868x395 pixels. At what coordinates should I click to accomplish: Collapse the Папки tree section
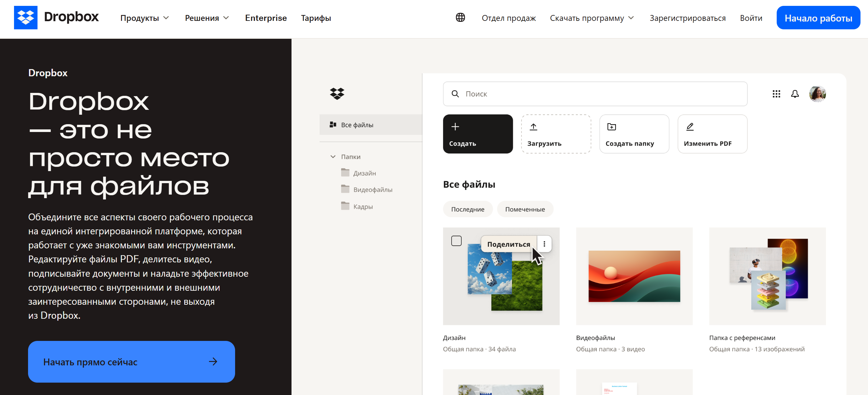click(x=333, y=156)
